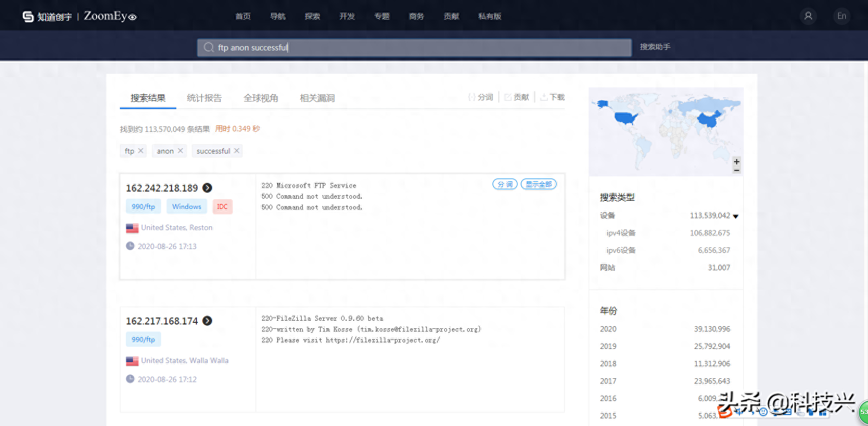
Task: Open the 专题 menu item
Action: pyautogui.click(x=382, y=16)
